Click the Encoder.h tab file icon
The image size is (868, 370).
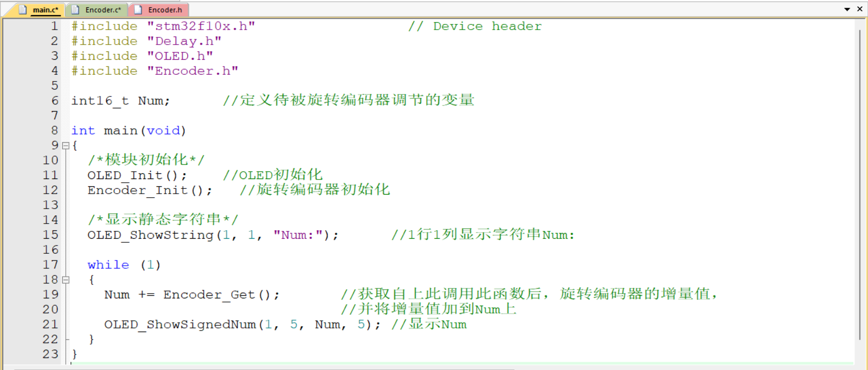[138, 10]
